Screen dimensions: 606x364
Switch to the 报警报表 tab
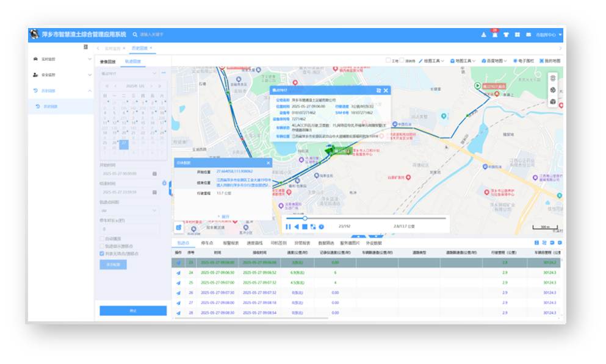pos(231,243)
